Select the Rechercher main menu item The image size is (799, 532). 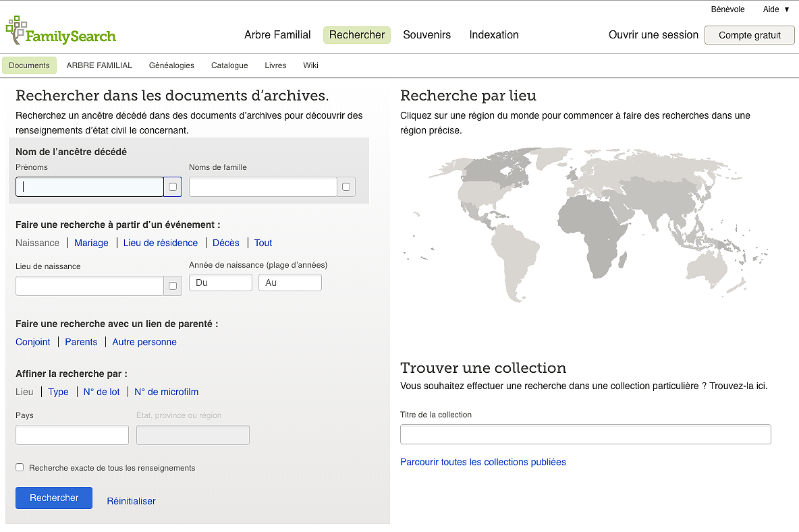point(357,34)
